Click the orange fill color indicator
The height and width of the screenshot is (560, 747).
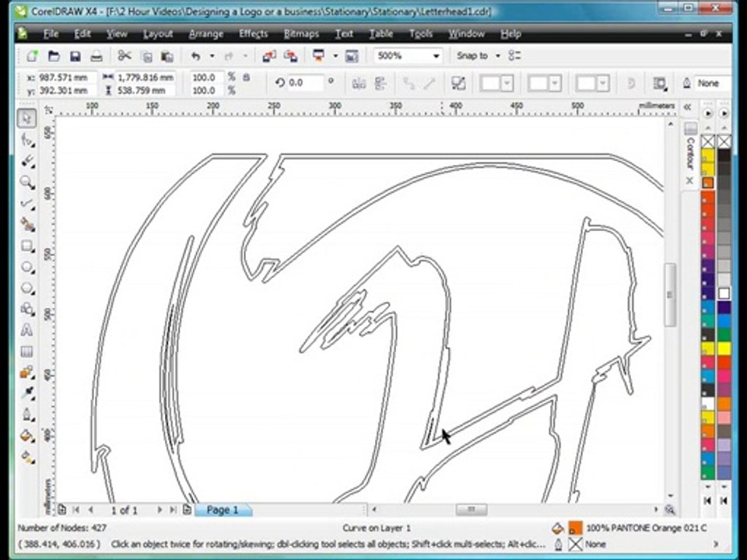coord(576,528)
